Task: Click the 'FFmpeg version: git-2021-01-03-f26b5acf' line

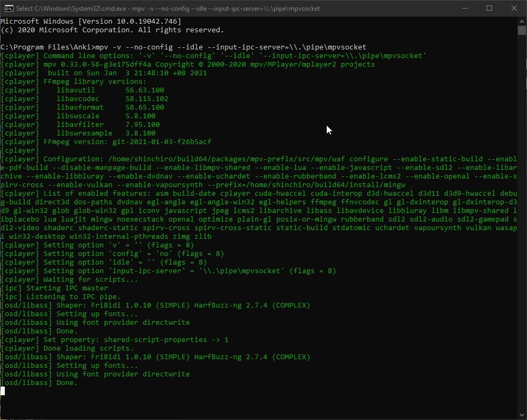Action: (x=106, y=141)
